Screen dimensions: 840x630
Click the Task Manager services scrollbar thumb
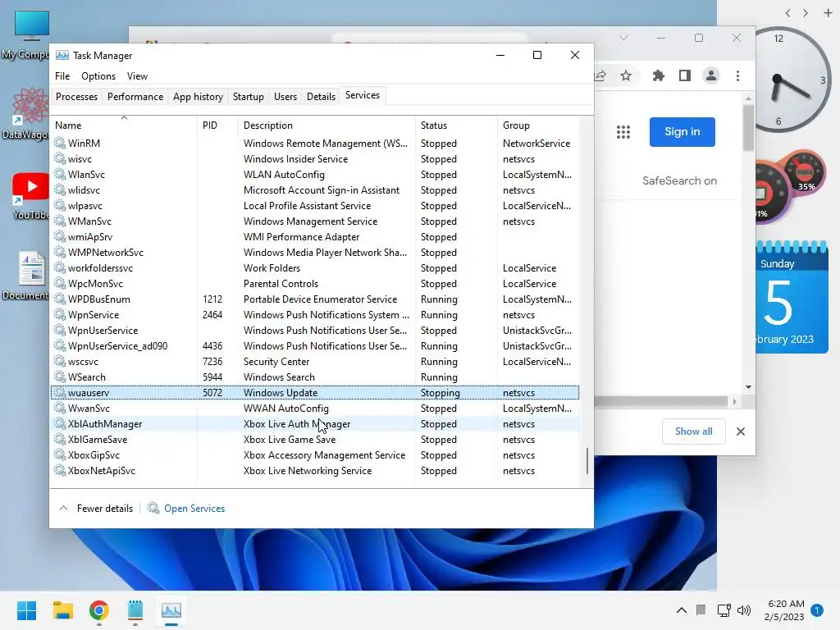(587, 461)
